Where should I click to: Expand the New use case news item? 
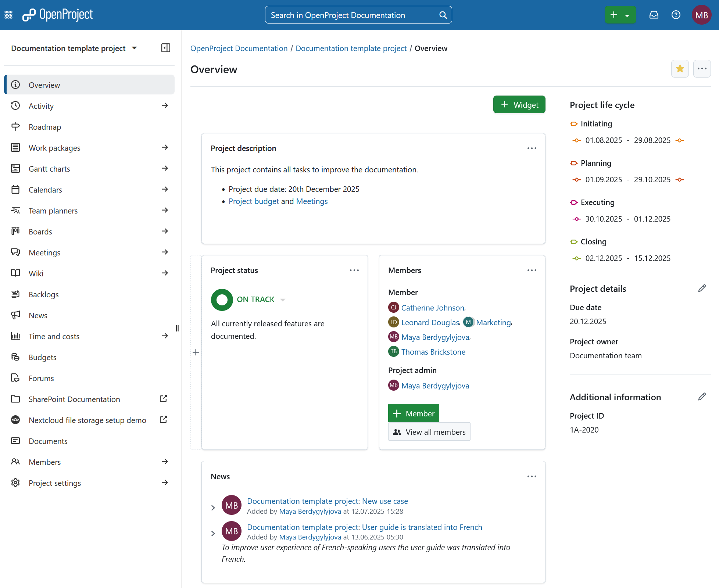pyautogui.click(x=213, y=508)
